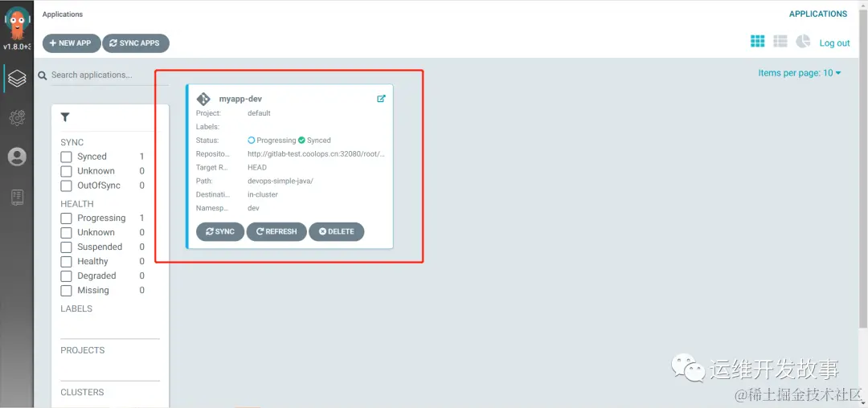The image size is (868, 408).
Task: Click the green Synced checkmark icon
Action: point(301,141)
